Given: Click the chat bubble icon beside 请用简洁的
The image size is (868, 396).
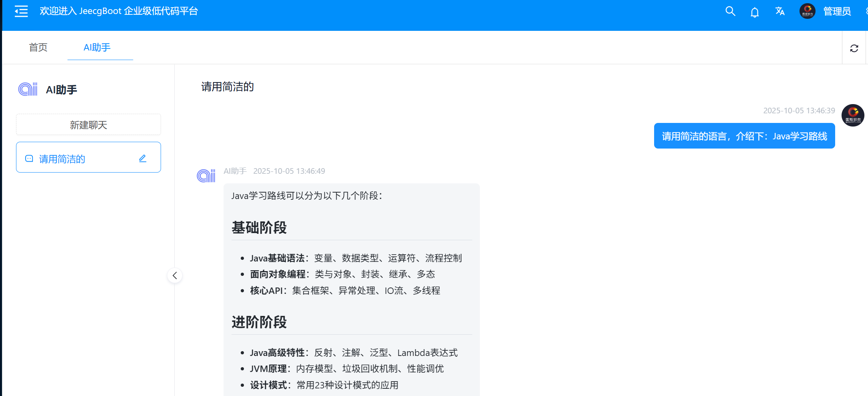Looking at the screenshot, I should tap(29, 158).
